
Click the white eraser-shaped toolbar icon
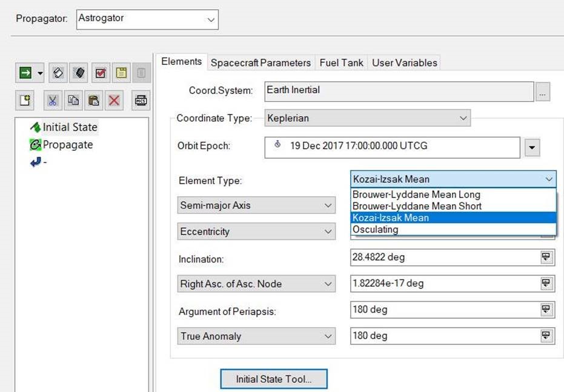click(58, 73)
